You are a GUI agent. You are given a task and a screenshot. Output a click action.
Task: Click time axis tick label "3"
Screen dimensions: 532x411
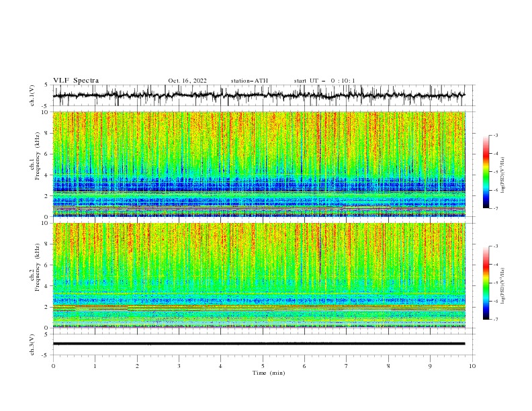click(179, 366)
